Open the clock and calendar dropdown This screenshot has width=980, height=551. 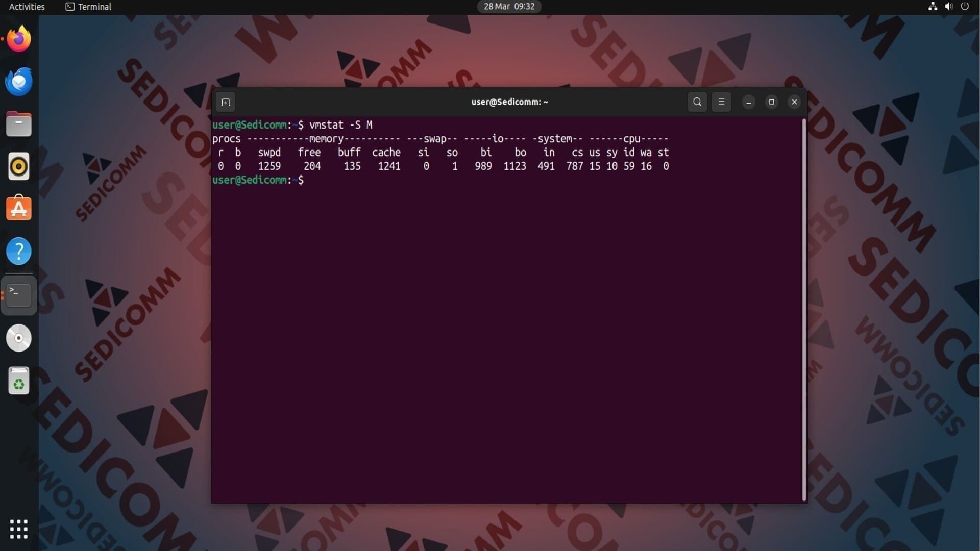509,7
